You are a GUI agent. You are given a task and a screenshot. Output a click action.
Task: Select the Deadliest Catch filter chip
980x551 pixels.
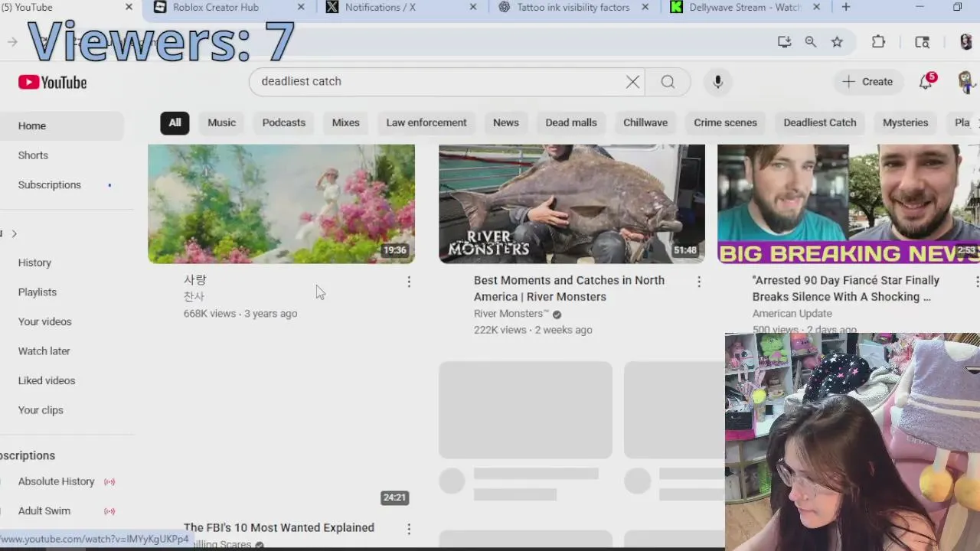[820, 122]
